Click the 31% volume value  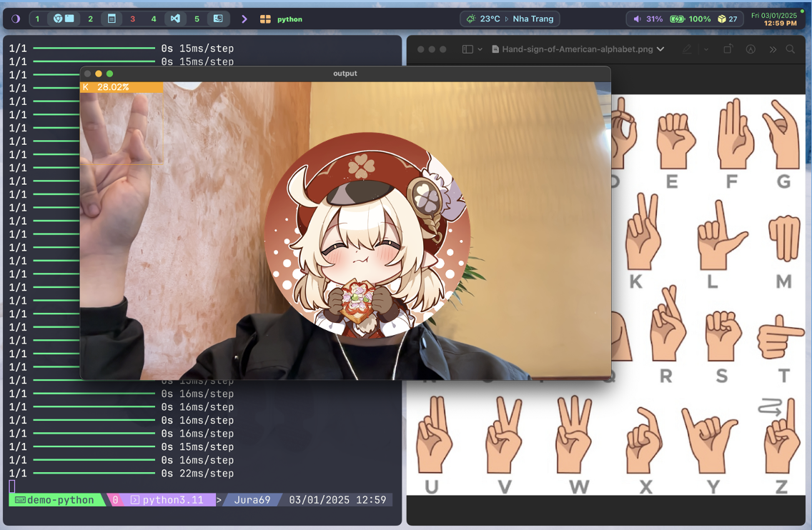pos(654,19)
